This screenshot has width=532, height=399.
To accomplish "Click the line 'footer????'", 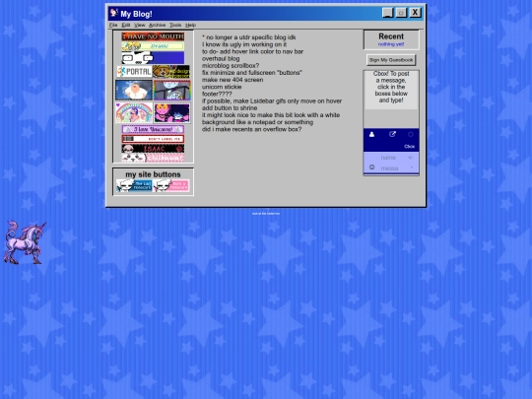I will 217,94.
